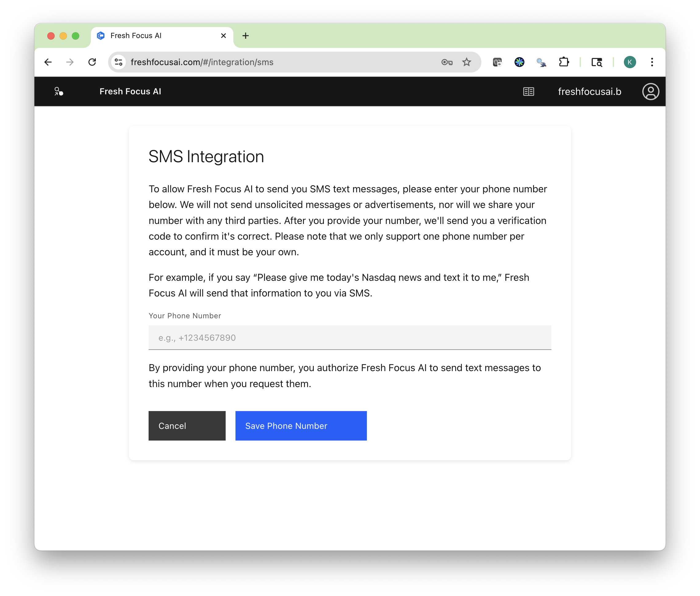The image size is (700, 596).
Task: Click the magnifying glass extension icon
Action: coord(541,62)
